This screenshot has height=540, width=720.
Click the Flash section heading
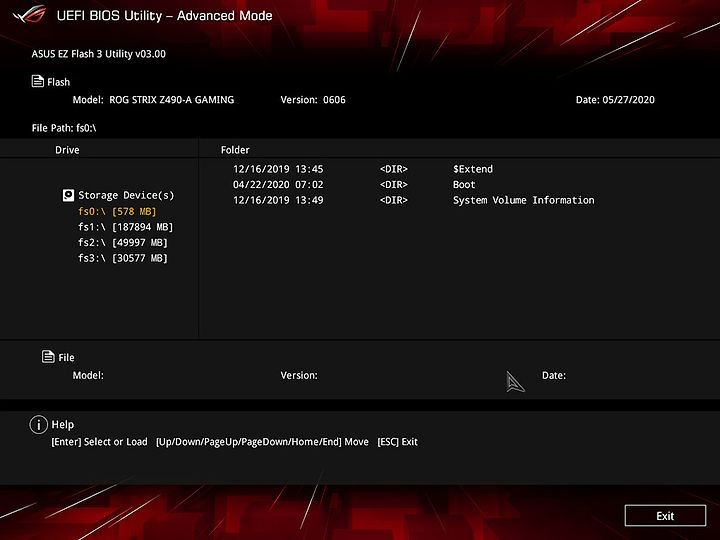coord(59,82)
